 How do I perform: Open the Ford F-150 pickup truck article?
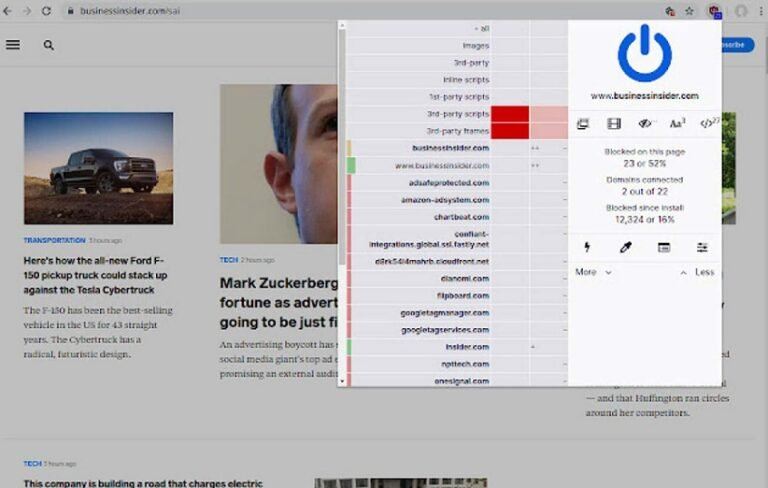click(95, 275)
